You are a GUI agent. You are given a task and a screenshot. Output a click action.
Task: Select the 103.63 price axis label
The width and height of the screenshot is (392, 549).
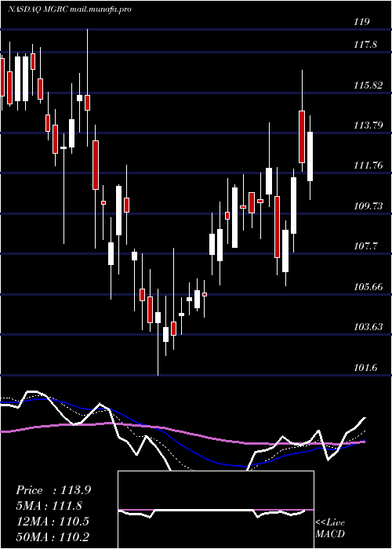pos(368,327)
